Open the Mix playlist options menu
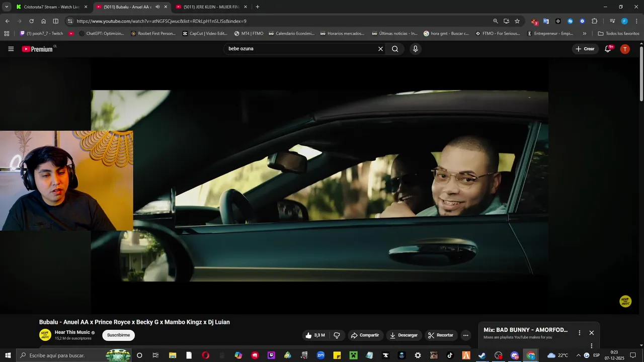This screenshot has width=644, height=362. tap(580, 333)
